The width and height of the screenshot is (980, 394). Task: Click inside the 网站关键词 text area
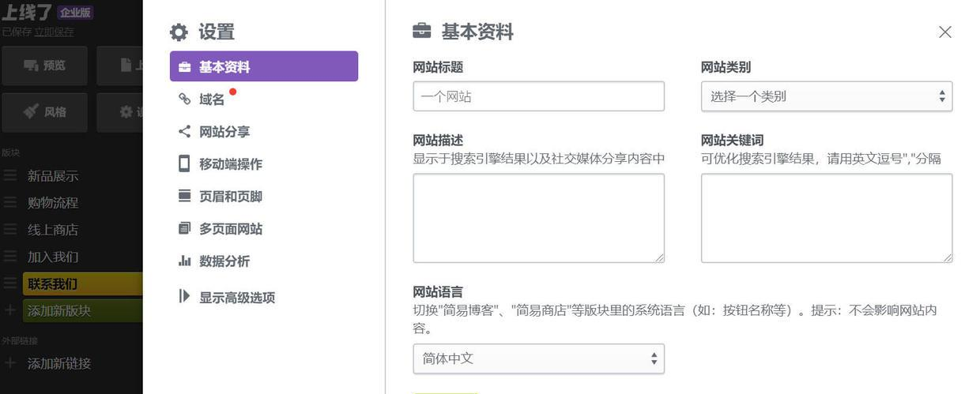pyautogui.click(x=826, y=218)
